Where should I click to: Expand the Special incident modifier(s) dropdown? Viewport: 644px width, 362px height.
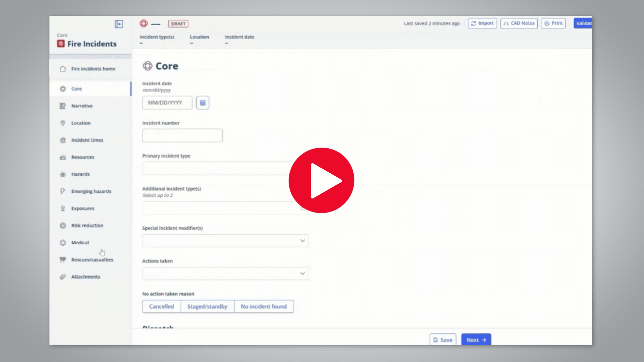tap(225, 241)
